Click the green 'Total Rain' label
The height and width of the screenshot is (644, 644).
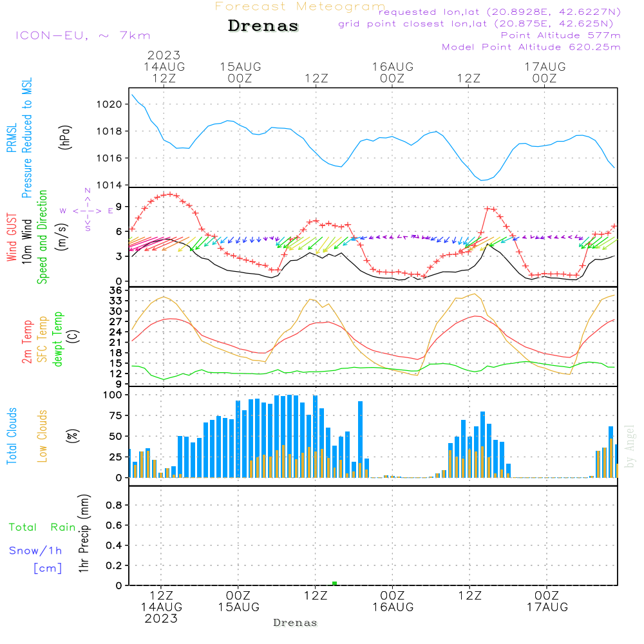point(43,527)
